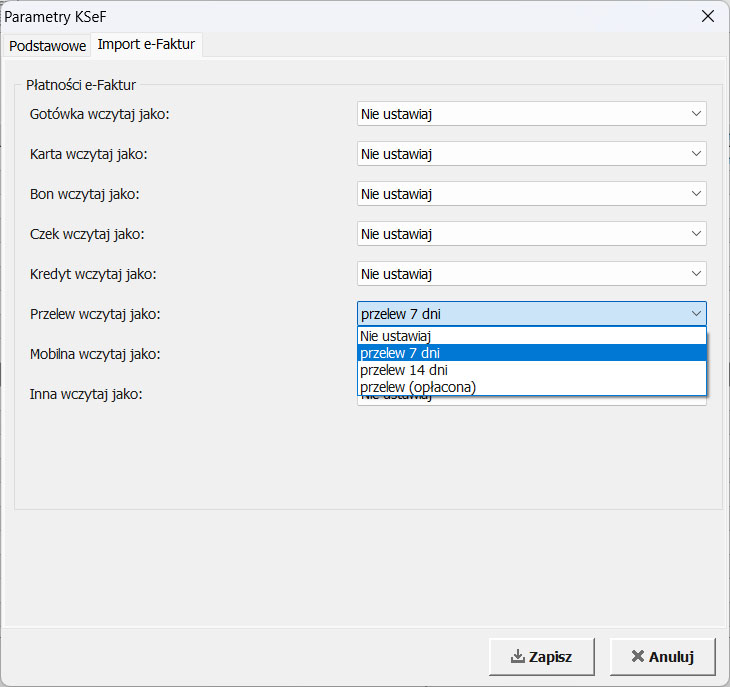The width and height of the screenshot is (730, 687).
Task: Switch to the Podstawowe tab
Action: pos(46,46)
